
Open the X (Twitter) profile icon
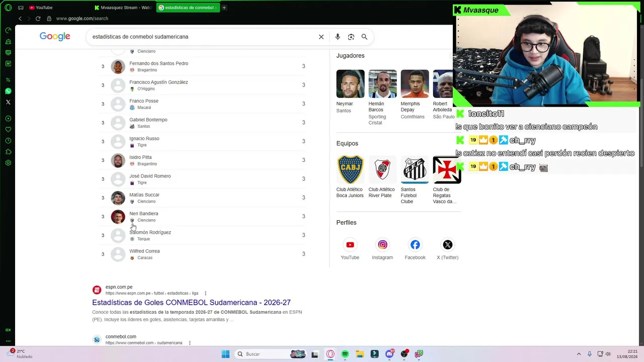tap(447, 245)
